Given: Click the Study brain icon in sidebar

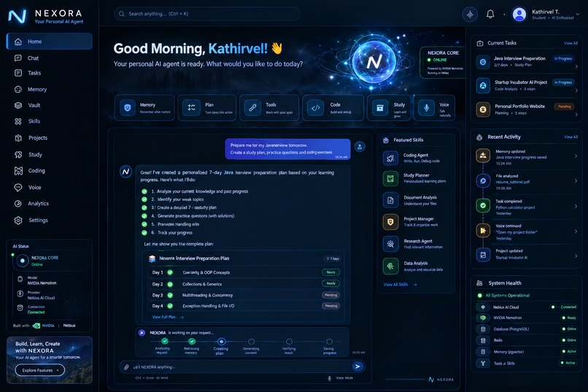Looking at the screenshot, I should click(18, 155).
